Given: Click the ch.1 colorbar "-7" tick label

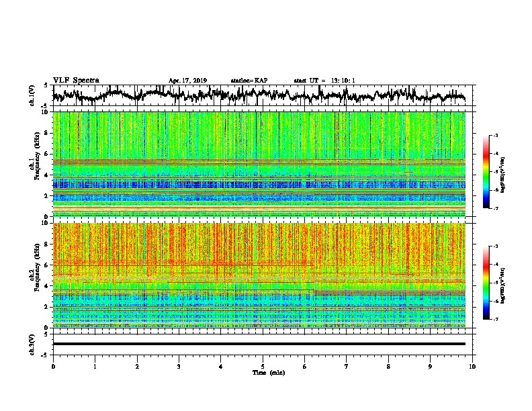Looking at the screenshot, I should click(x=495, y=208).
